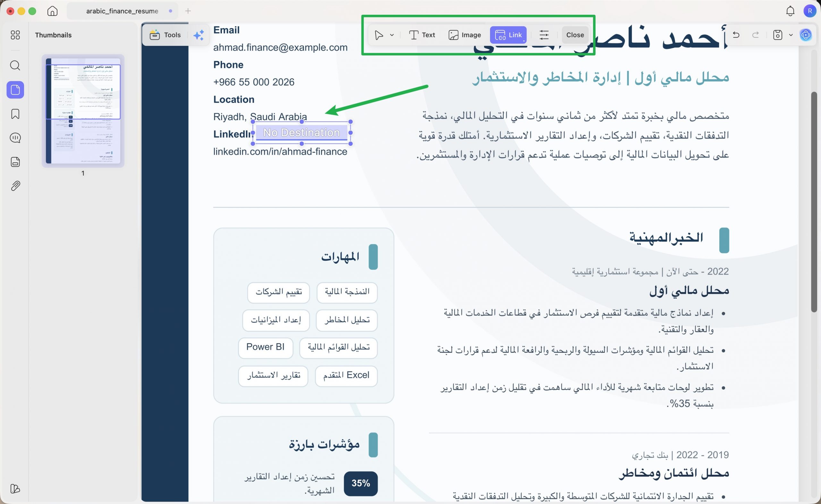Select page 1 thumbnail
Screen dimensions: 821x504
pyautogui.click(x=83, y=111)
